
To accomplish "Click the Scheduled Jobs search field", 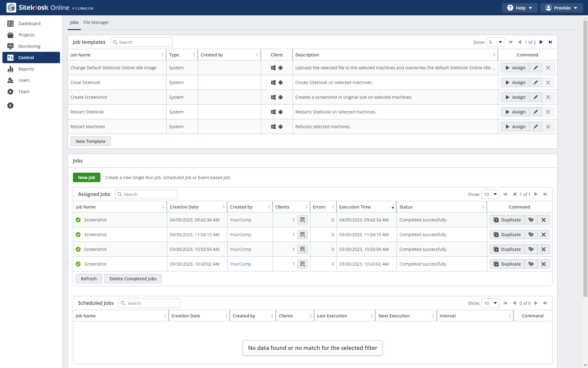I will [x=153, y=303].
